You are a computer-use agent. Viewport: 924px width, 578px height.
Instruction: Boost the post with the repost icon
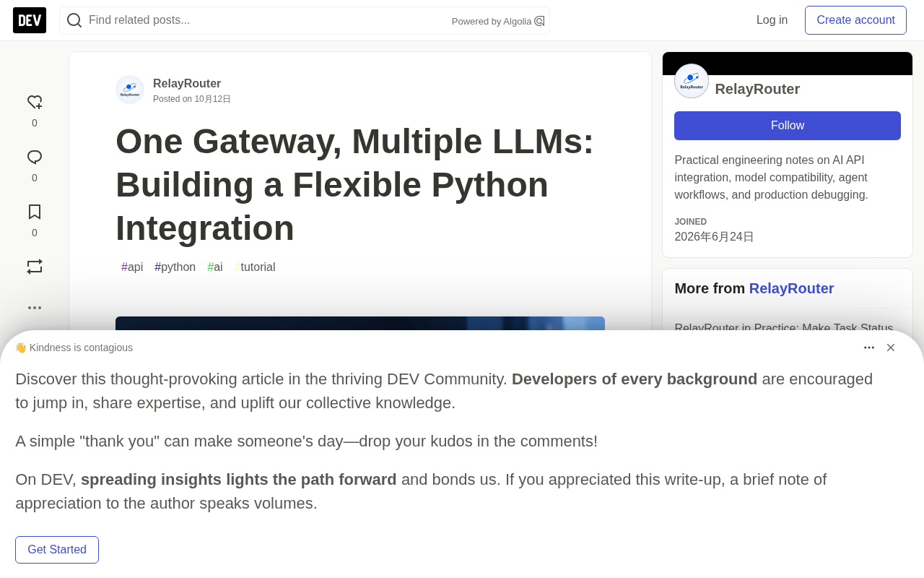click(x=35, y=267)
